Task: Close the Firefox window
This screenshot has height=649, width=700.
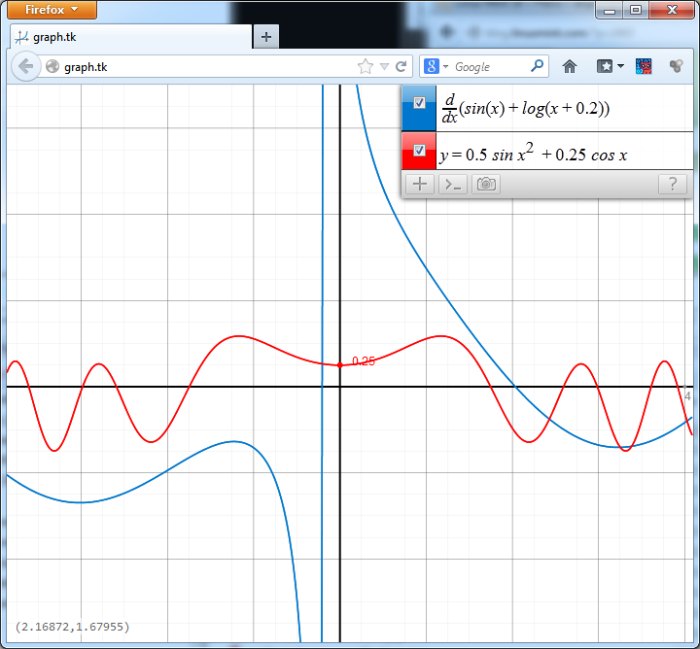Action: [x=672, y=10]
